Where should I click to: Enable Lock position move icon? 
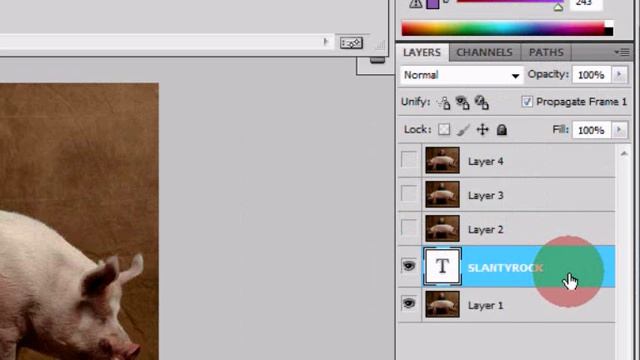(x=482, y=130)
